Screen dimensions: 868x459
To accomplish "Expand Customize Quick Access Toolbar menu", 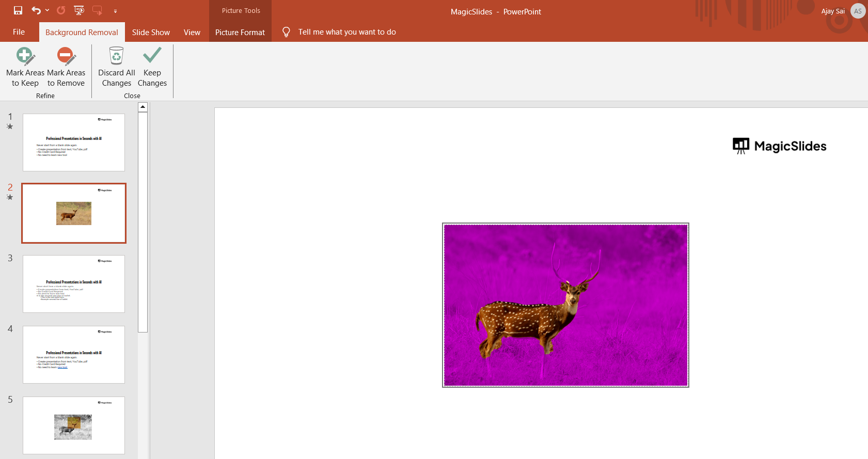I will (115, 11).
